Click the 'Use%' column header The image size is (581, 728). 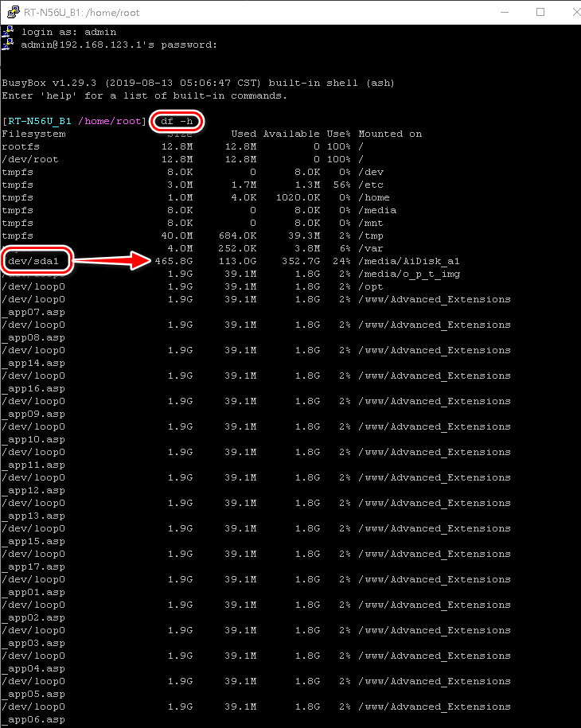(338, 134)
